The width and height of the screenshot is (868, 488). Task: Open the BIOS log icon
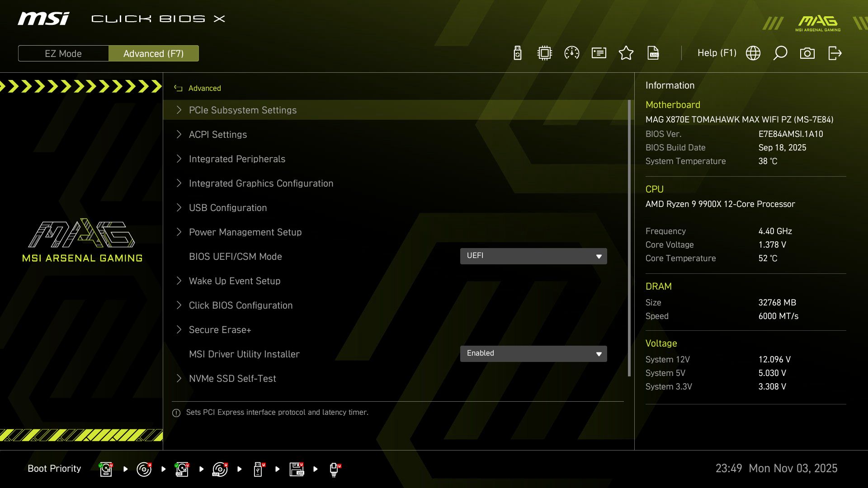click(653, 53)
